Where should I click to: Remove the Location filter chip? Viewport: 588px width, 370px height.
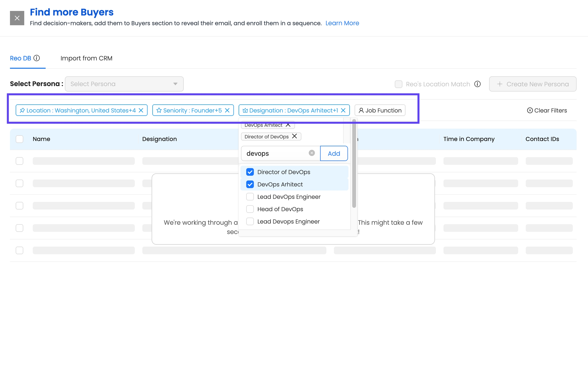141,110
